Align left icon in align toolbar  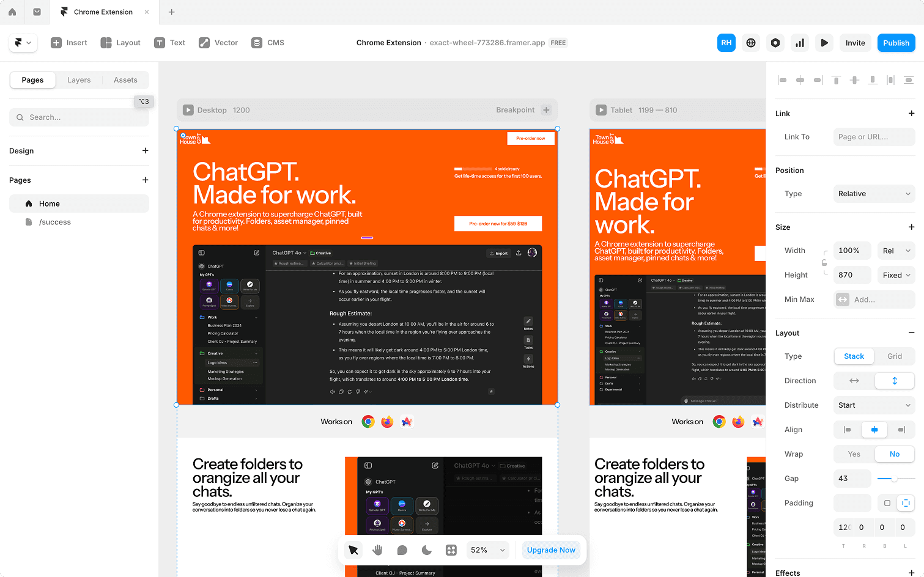(x=782, y=80)
